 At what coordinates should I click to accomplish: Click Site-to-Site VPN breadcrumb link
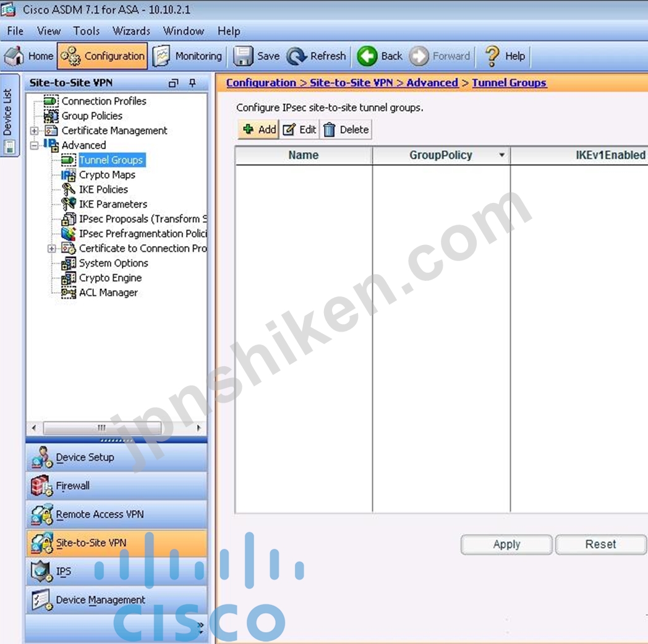351,83
